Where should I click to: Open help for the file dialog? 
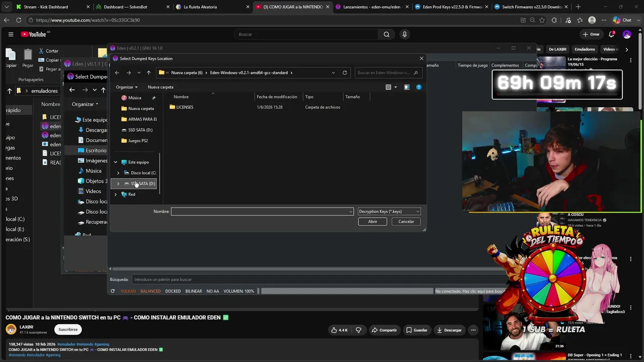pyautogui.click(x=419, y=87)
